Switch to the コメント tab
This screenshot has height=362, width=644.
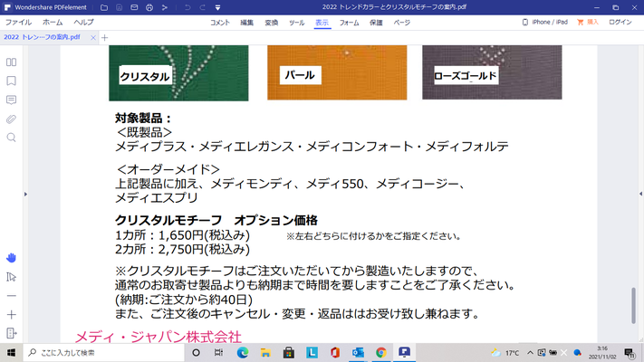click(x=220, y=23)
